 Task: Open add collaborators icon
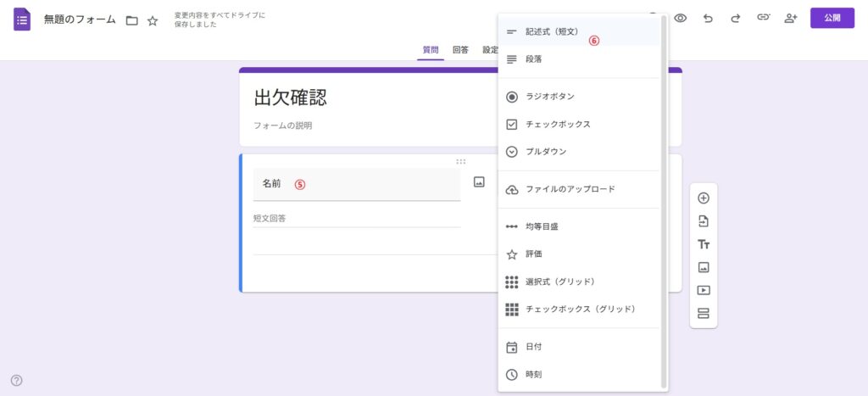(791, 18)
